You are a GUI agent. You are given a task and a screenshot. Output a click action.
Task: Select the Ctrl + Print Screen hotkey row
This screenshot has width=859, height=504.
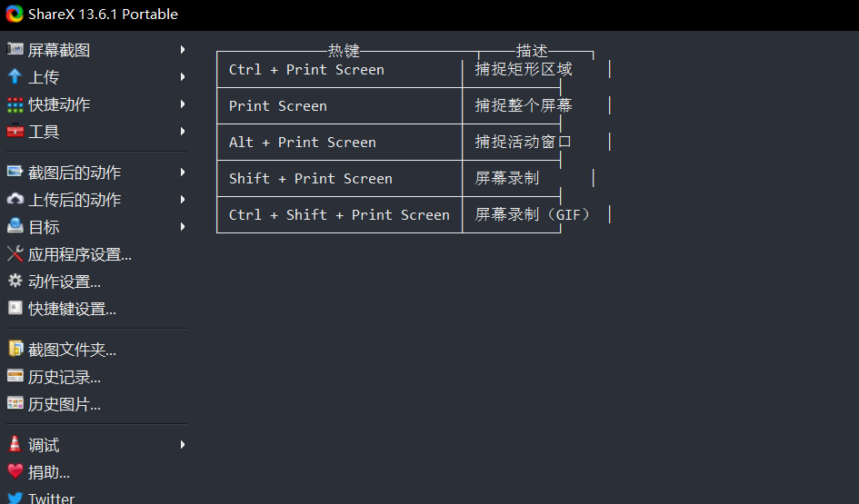(306, 70)
